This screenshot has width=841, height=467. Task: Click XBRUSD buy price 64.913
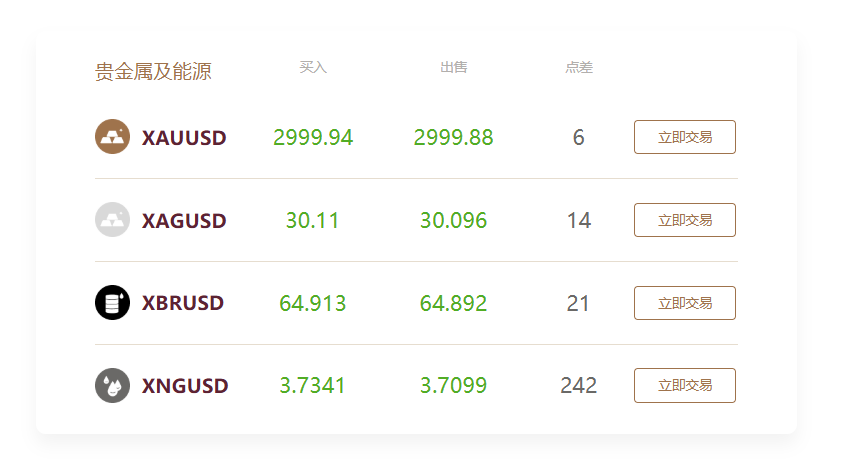(x=313, y=303)
